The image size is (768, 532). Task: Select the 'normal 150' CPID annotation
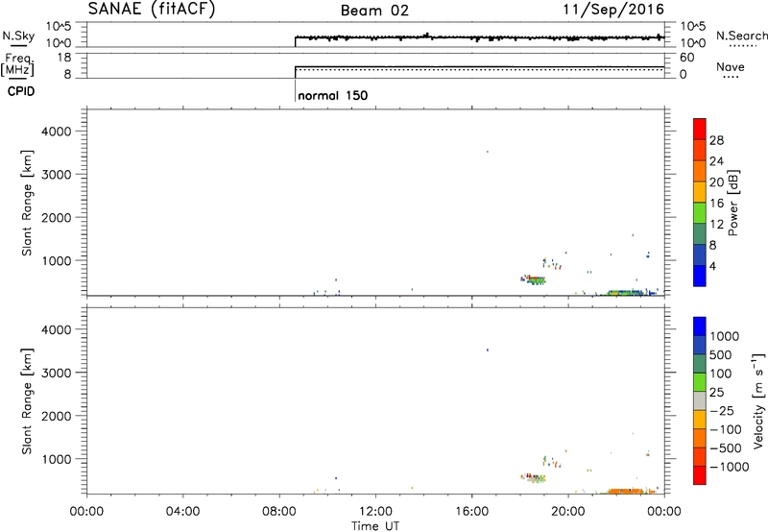332,95
